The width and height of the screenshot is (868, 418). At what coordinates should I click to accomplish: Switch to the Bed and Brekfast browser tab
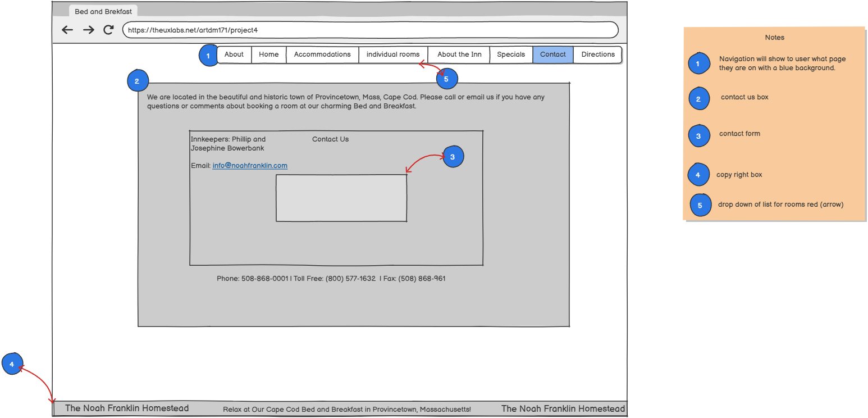click(103, 11)
